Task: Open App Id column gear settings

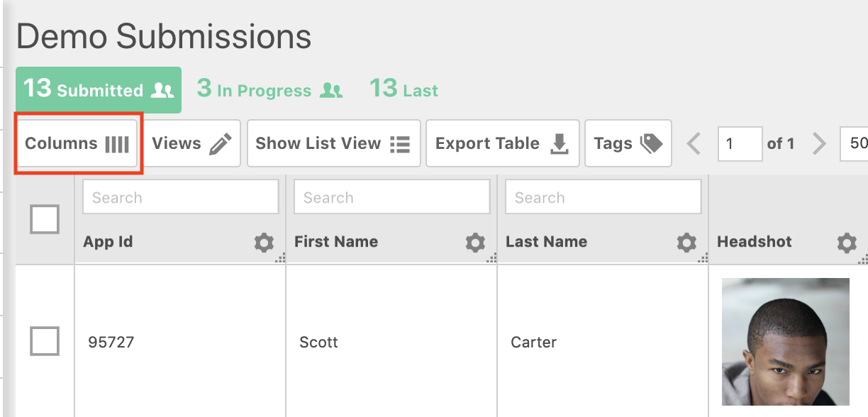Action: point(264,243)
